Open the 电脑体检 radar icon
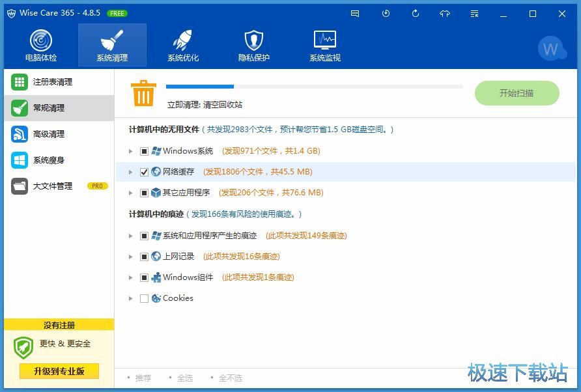Image resolution: width=581 pixels, height=392 pixels. tap(41, 40)
